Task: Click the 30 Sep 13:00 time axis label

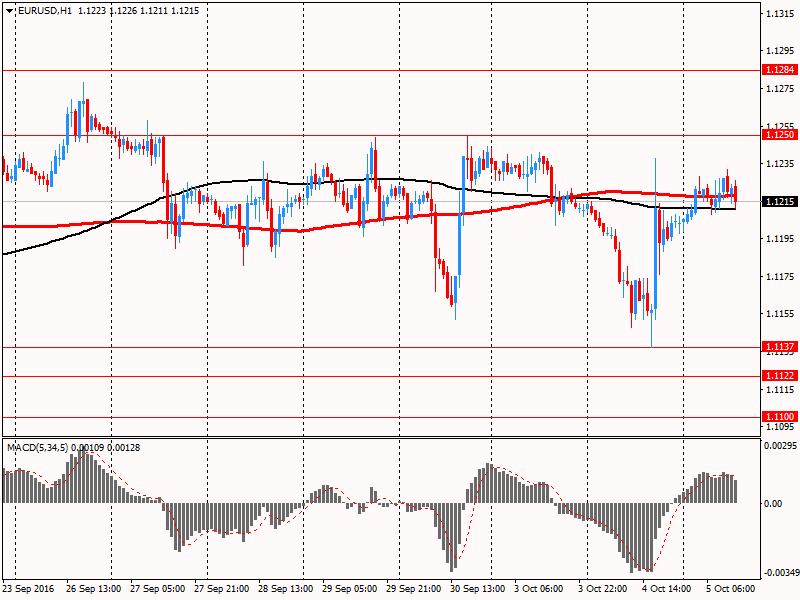Action: (x=478, y=589)
